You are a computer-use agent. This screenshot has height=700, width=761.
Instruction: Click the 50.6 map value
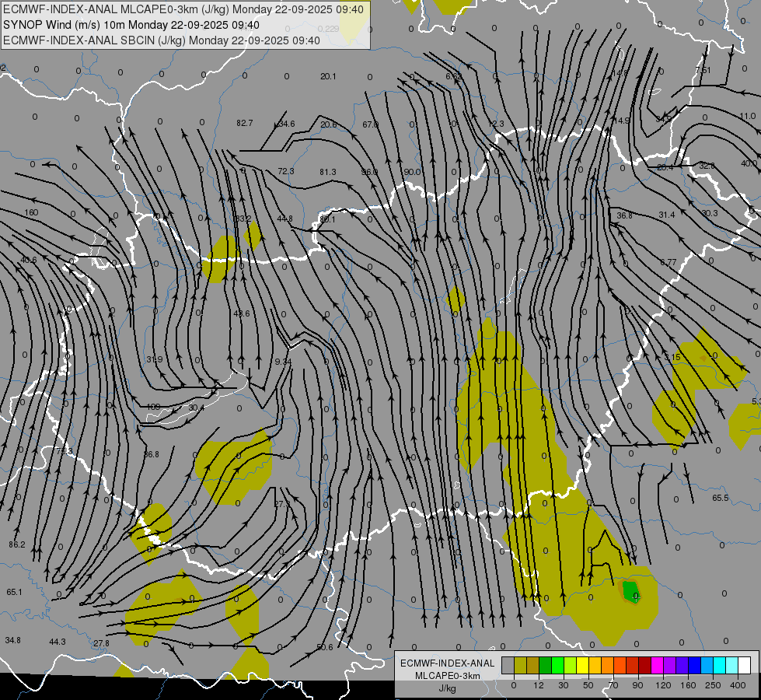[x=325, y=648]
